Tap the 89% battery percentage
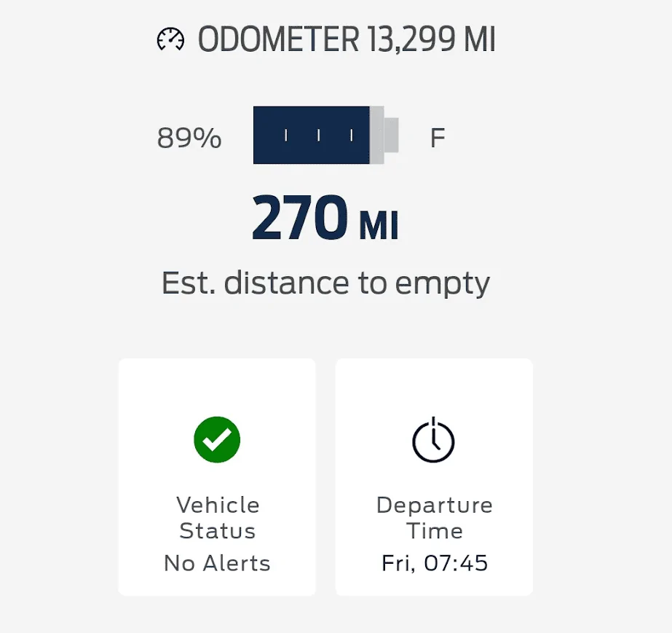The image size is (672, 633). (189, 138)
